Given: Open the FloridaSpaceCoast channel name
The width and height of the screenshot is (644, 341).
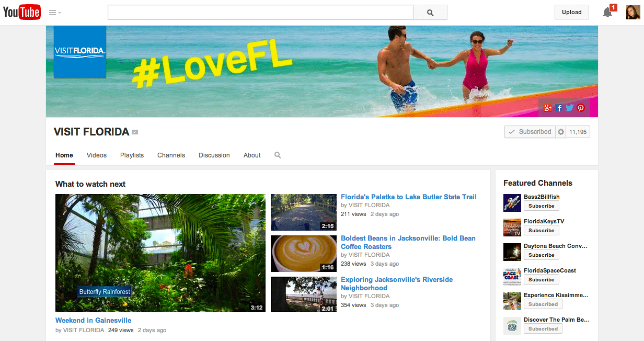Looking at the screenshot, I should coord(550,271).
